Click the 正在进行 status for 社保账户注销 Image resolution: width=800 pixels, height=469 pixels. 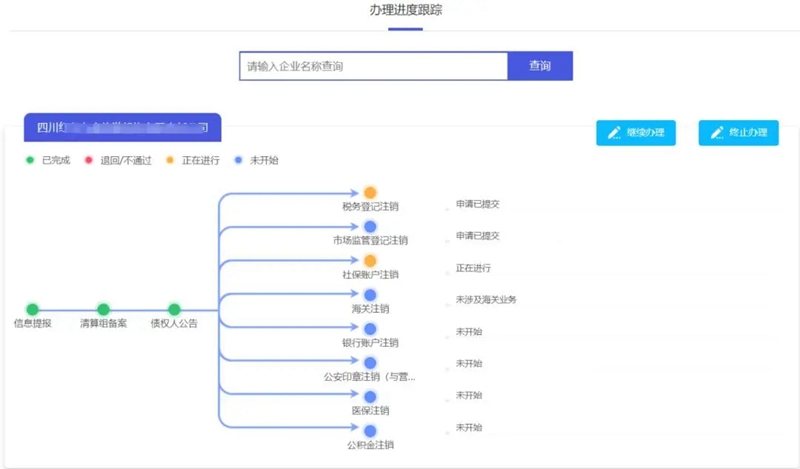[x=473, y=268]
